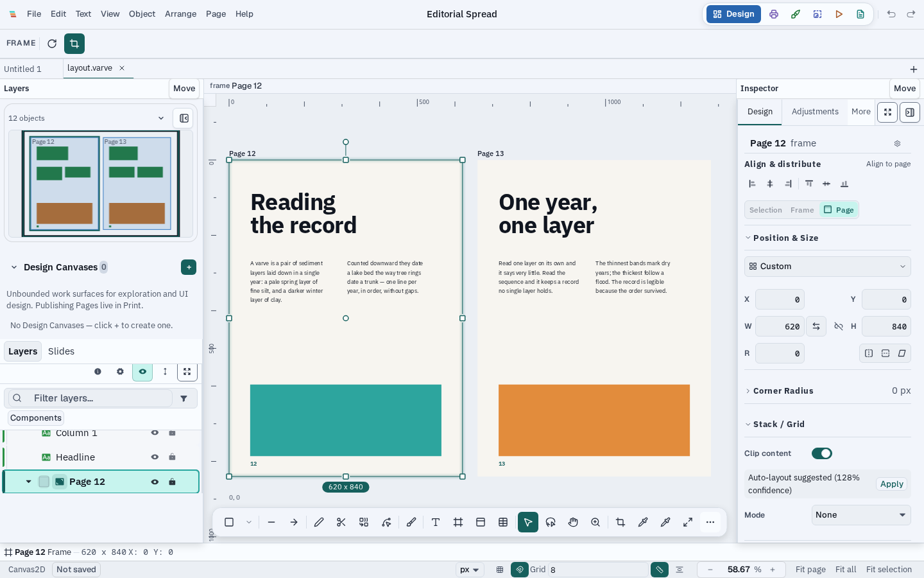Image resolution: width=924 pixels, height=578 pixels.
Task: Open the px units dropdown
Action: (x=470, y=570)
